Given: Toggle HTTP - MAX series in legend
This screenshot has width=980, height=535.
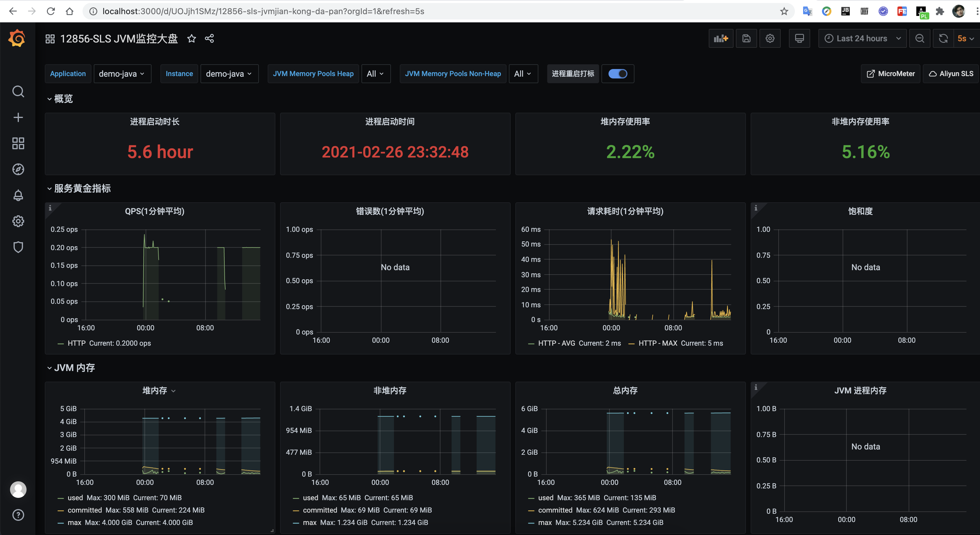Looking at the screenshot, I should [657, 343].
